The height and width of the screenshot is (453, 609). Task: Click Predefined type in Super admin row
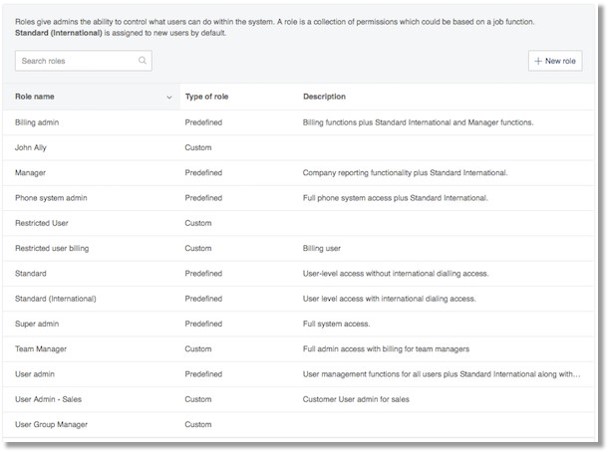pos(204,324)
